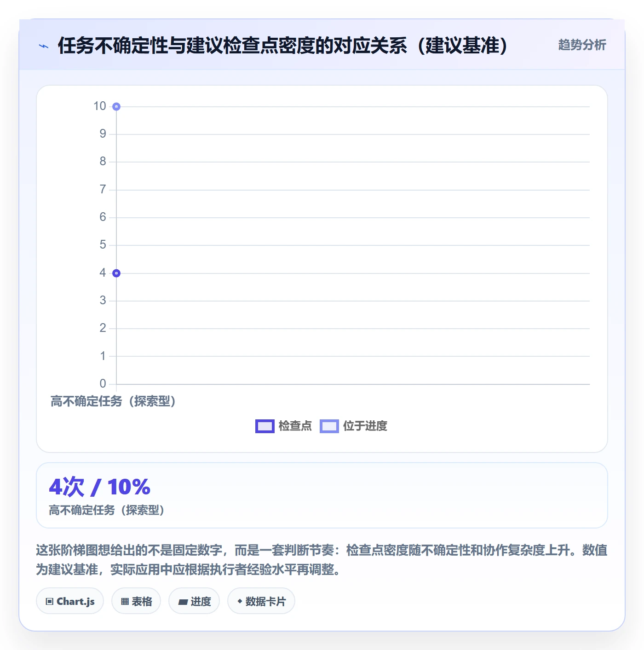Screen dimensions: 644x650
Task: Click the description paragraph starting 这张阶梯图
Action: click(x=322, y=560)
